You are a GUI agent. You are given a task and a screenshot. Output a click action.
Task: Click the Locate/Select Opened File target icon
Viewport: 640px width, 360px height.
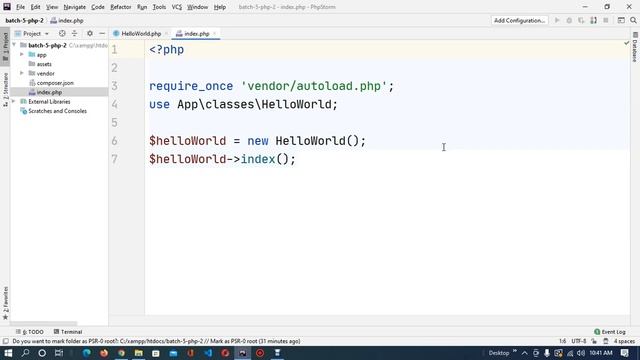(62, 33)
